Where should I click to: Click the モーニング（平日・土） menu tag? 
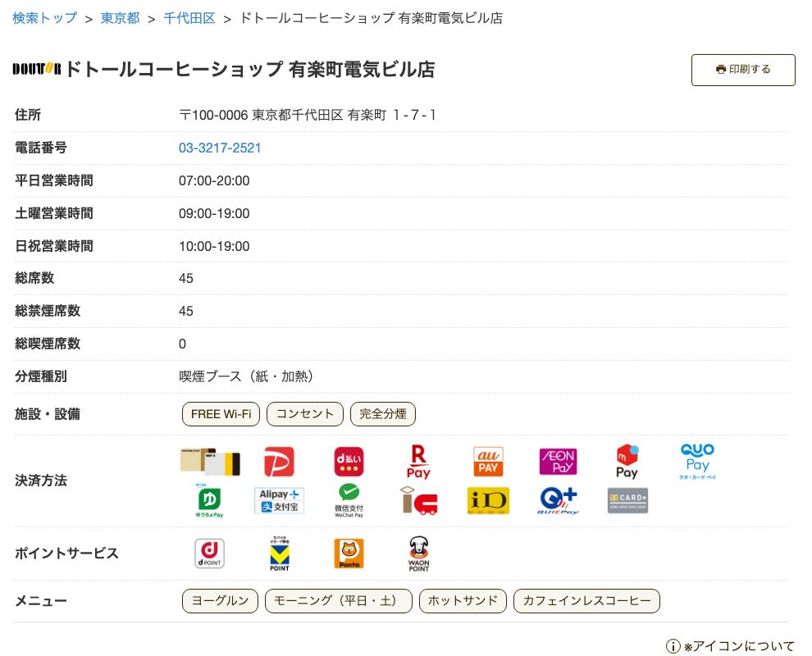point(338,600)
